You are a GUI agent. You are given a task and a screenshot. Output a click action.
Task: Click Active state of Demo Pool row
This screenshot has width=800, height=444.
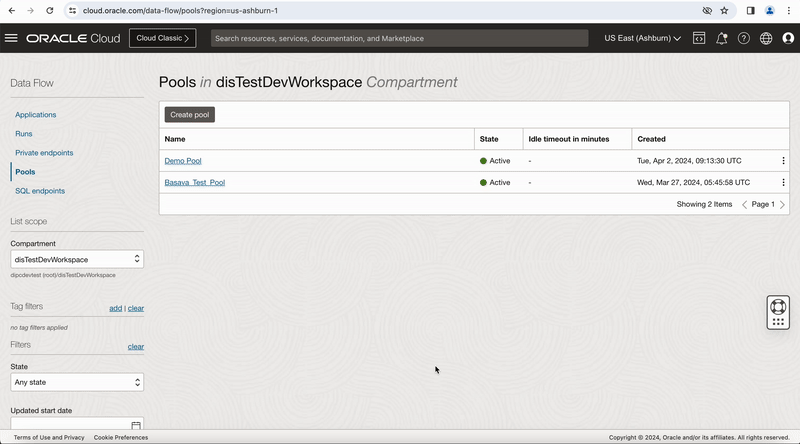tap(495, 161)
